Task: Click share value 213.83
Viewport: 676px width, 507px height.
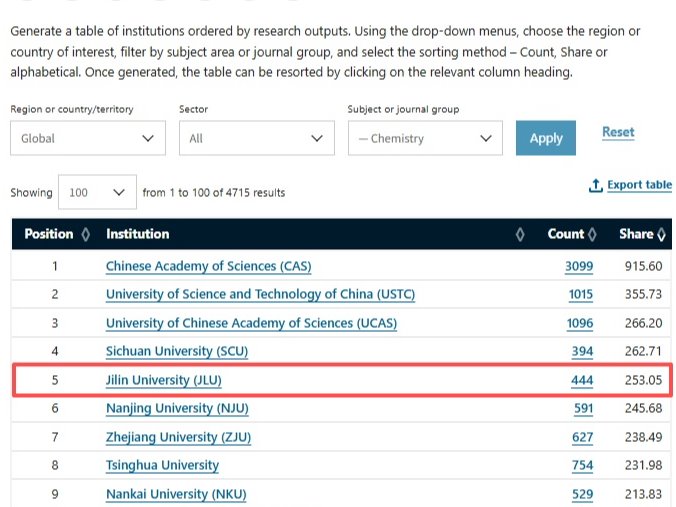Action: 643,494
